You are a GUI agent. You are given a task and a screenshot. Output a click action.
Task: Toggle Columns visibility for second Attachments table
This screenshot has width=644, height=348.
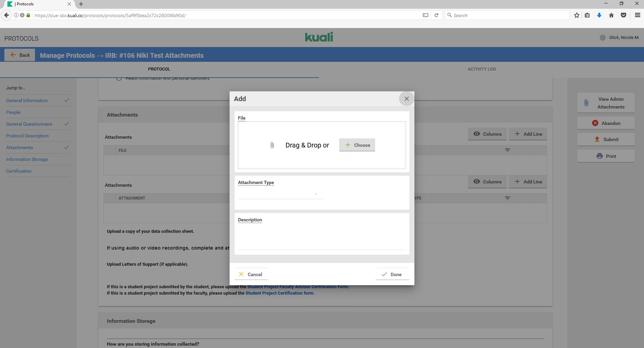(x=487, y=182)
